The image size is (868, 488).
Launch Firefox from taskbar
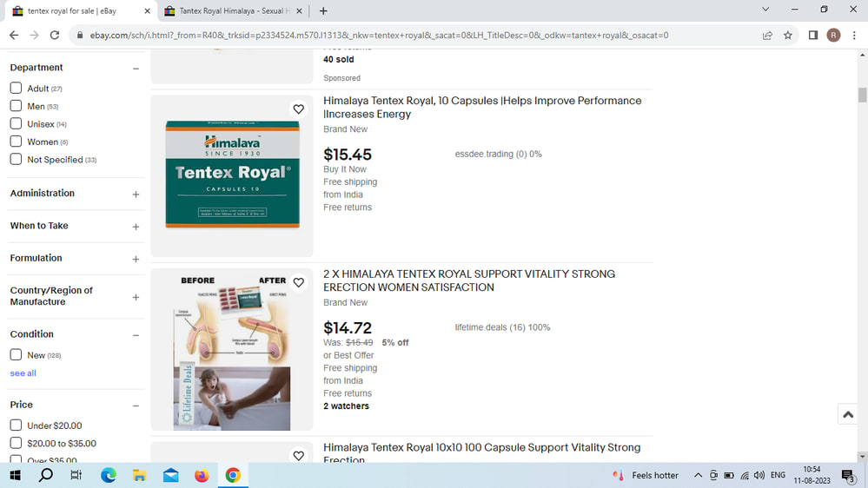tap(202, 475)
